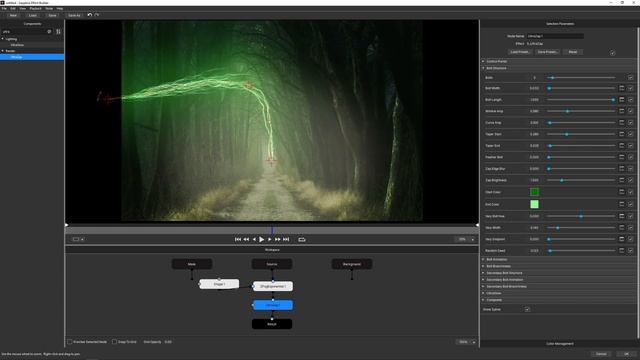
Task: Click the collapse-all icon beside component search
Action: [x=58, y=31]
